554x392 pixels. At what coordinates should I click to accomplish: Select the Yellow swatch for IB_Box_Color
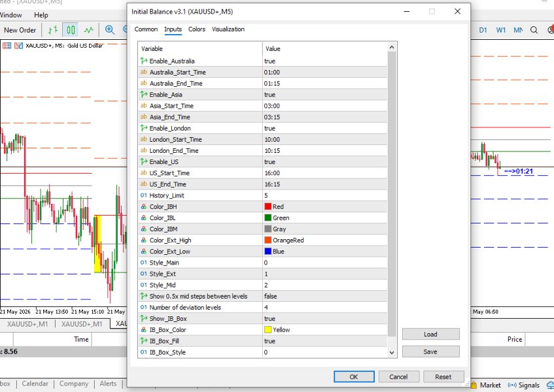(x=268, y=329)
